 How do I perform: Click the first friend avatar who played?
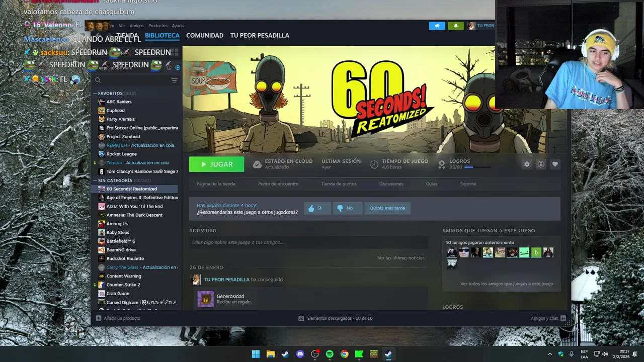click(x=452, y=252)
